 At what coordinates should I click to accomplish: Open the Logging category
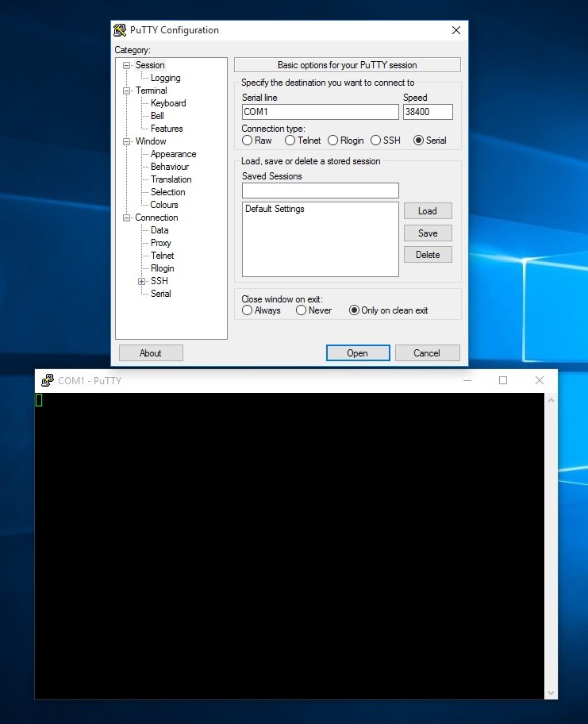coord(165,78)
